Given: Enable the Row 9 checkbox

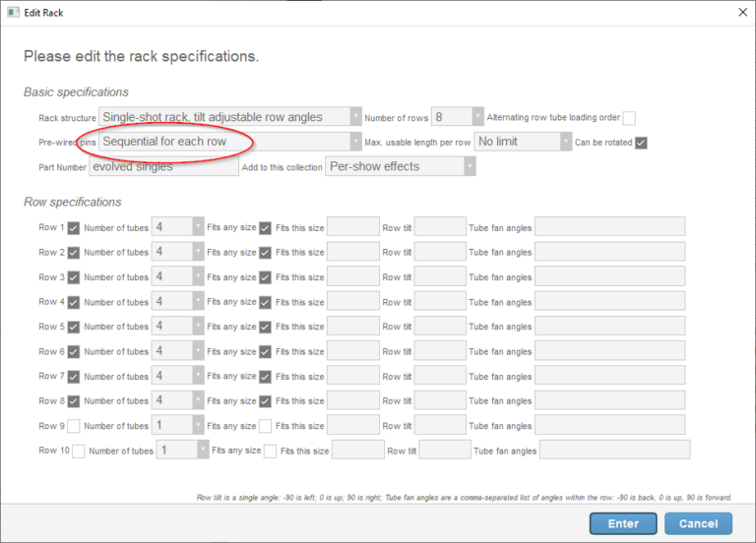Looking at the screenshot, I should pyautogui.click(x=74, y=426).
